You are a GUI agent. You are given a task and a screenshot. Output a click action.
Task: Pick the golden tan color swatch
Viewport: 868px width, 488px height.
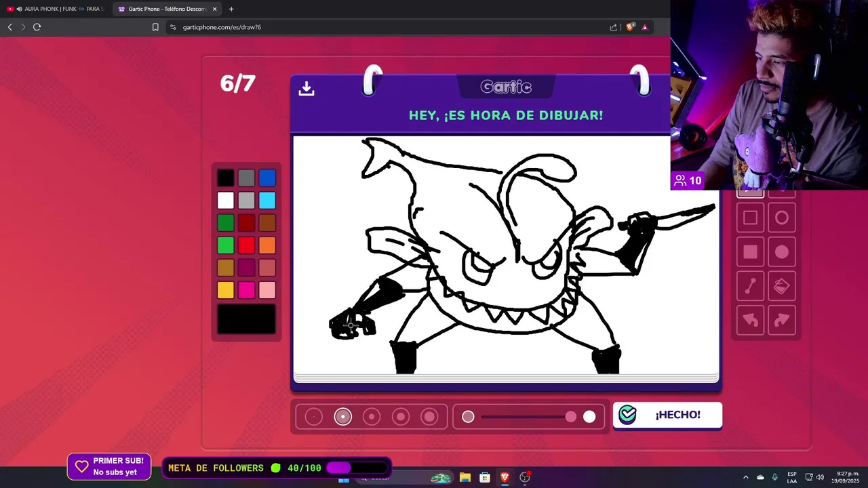226,268
